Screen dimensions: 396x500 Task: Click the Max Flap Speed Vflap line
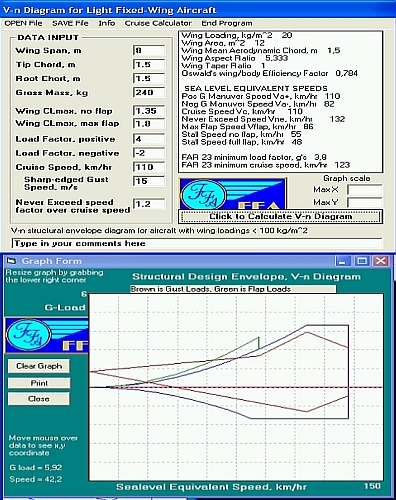[x=248, y=127]
